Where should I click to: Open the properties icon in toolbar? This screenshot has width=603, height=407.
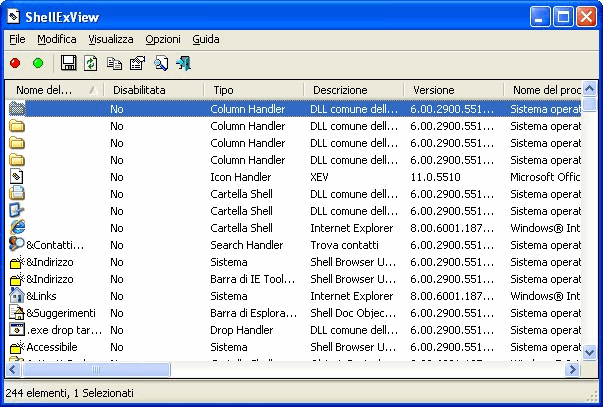point(137,63)
